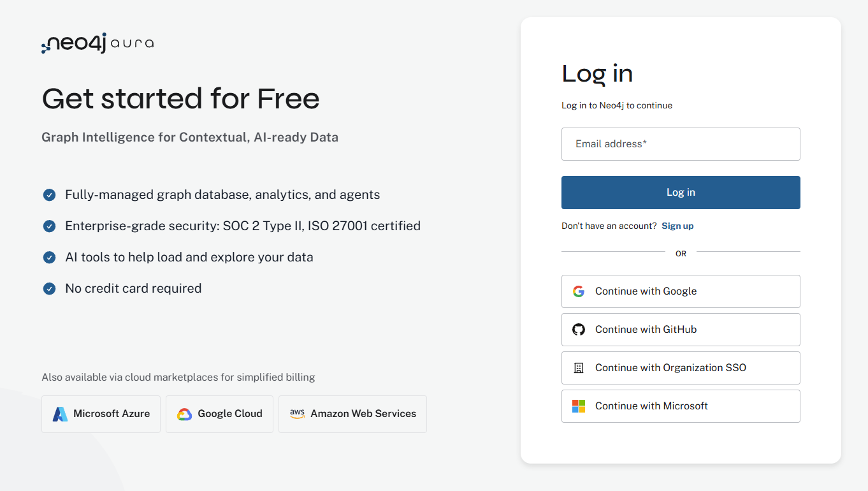Click the "Also available via cloud marketplaces" text

tap(178, 377)
